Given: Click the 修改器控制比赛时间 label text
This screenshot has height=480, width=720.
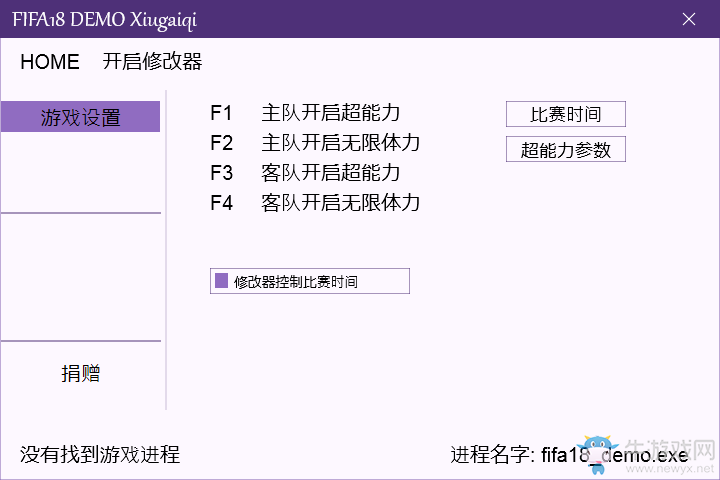Looking at the screenshot, I should [296, 282].
